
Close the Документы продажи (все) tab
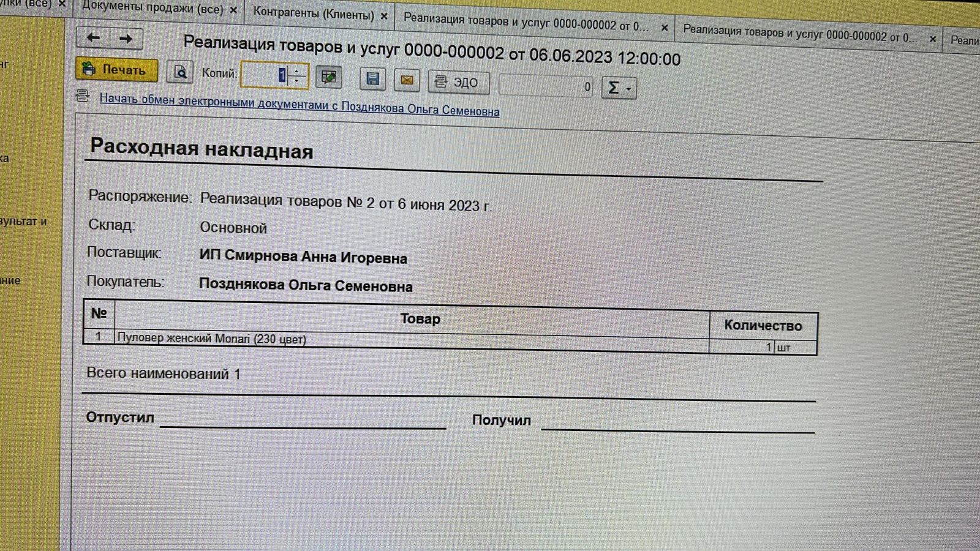233,10
